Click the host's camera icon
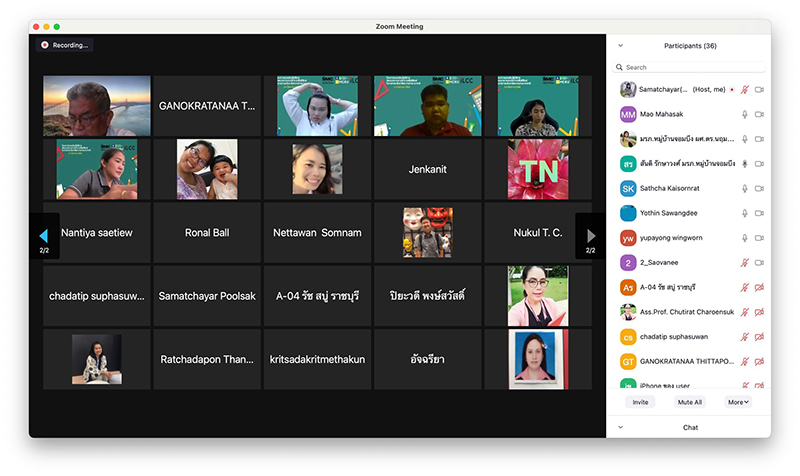 pyautogui.click(x=759, y=90)
